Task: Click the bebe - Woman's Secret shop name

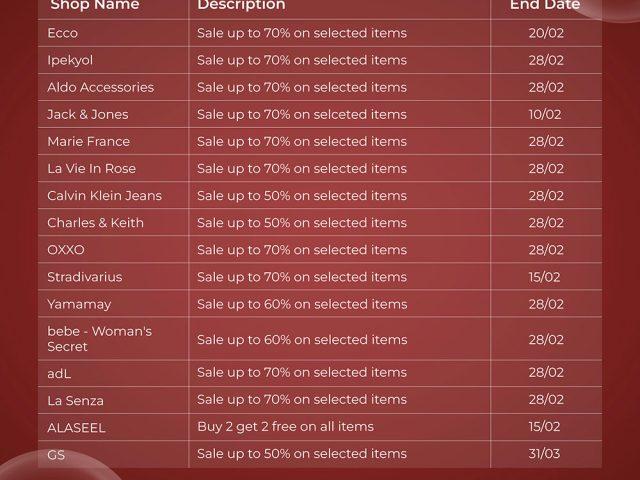Action: click(x=99, y=338)
